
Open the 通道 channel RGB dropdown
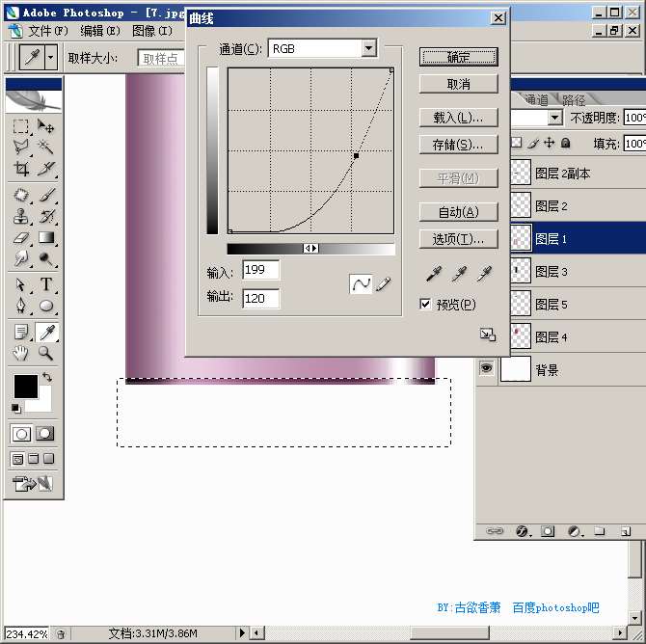click(368, 48)
